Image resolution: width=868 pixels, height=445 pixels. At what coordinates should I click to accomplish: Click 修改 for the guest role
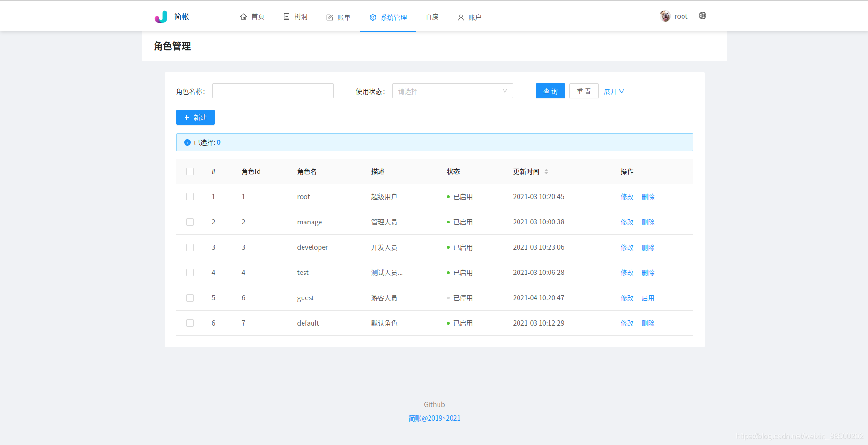627,298
